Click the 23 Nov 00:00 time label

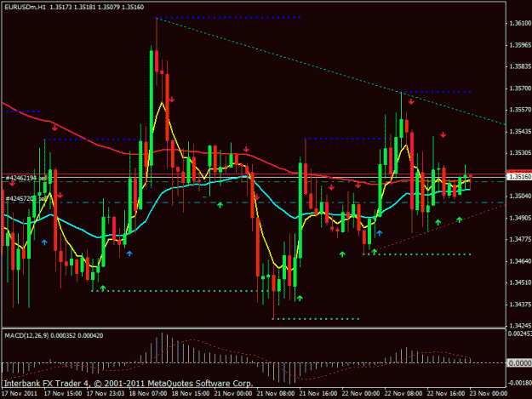click(x=489, y=394)
